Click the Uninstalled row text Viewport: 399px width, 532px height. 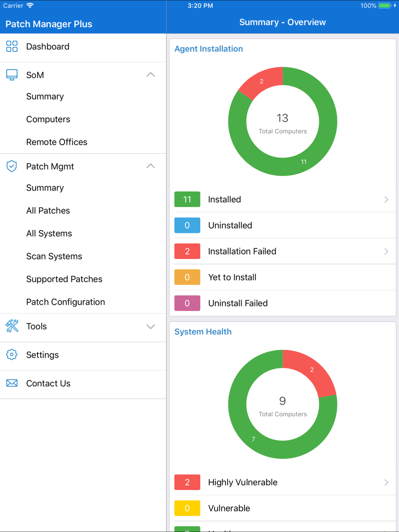pos(230,225)
